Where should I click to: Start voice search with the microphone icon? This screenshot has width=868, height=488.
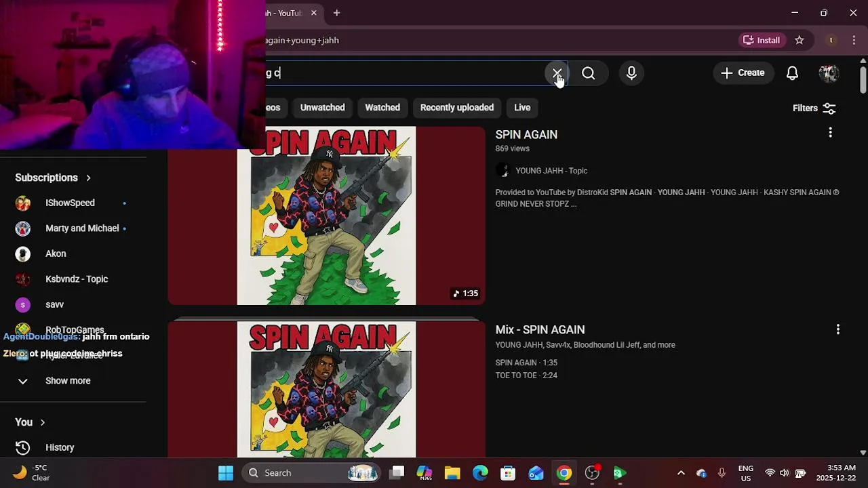tap(631, 73)
